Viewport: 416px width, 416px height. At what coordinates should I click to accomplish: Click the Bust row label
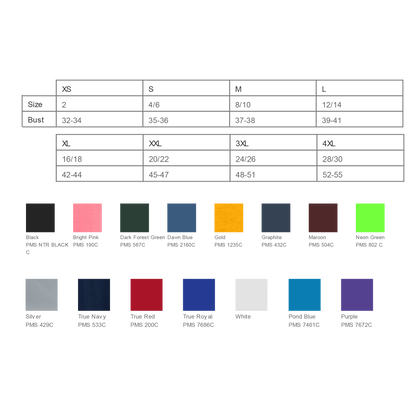click(39, 119)
